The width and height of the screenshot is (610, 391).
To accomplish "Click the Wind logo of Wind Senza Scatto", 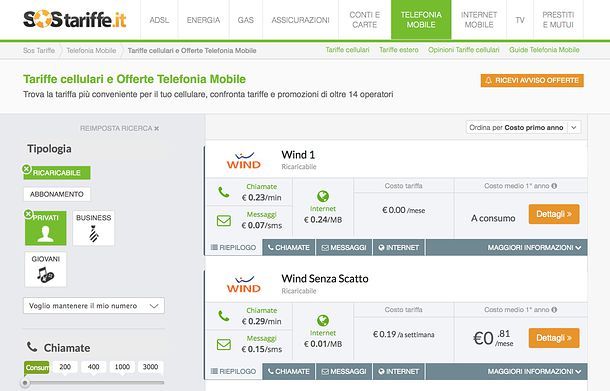I will point(244,284).
